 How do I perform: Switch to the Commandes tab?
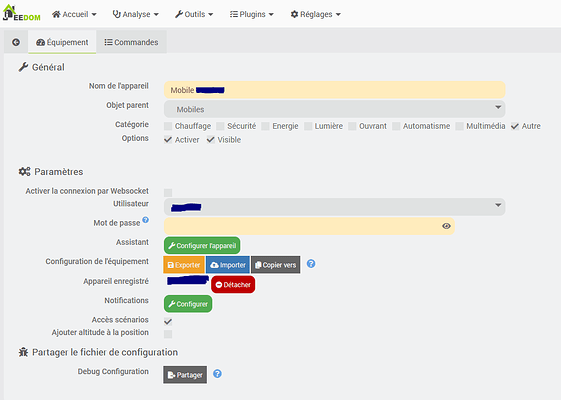pos(131,42)
